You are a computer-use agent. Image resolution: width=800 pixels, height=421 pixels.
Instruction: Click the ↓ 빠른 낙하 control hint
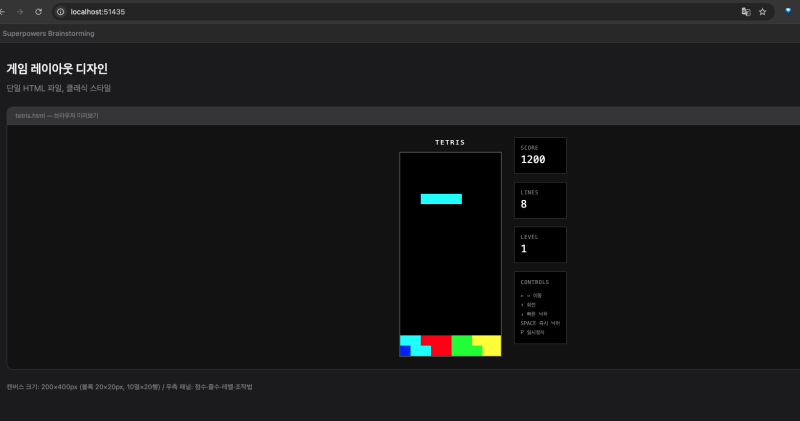[x=534, y=314]
